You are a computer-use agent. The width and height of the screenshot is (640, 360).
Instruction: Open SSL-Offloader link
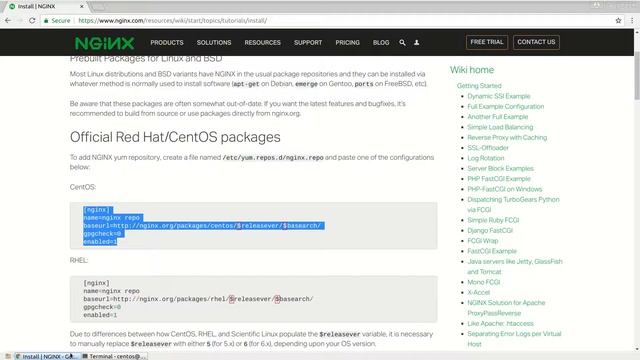click(x=488, y=148)
